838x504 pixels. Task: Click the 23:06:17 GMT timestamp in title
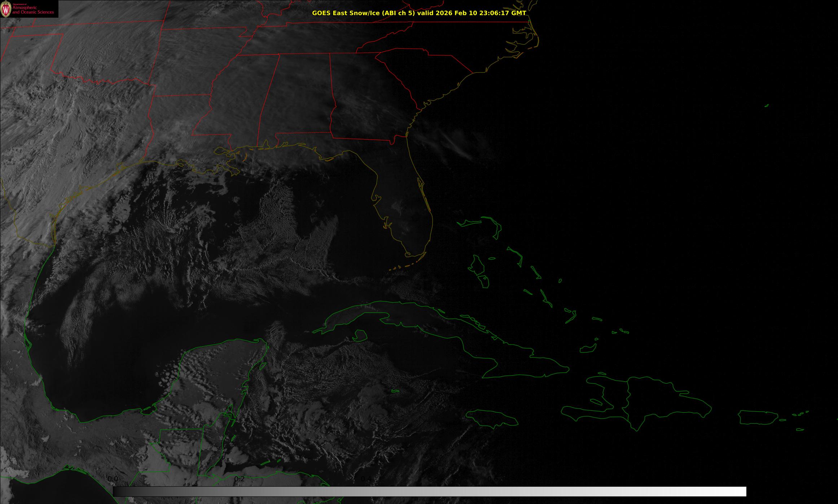[503, 13]
